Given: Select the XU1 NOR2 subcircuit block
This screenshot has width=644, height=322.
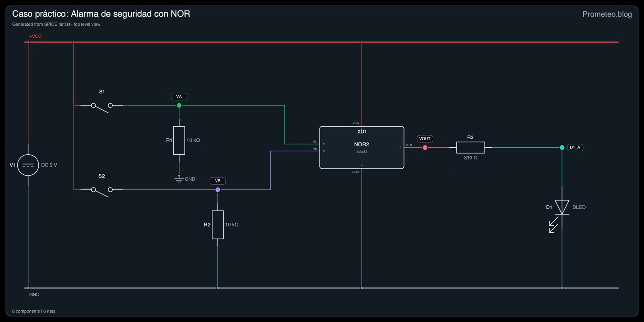Looking at the screenshot, I should 361,147.
